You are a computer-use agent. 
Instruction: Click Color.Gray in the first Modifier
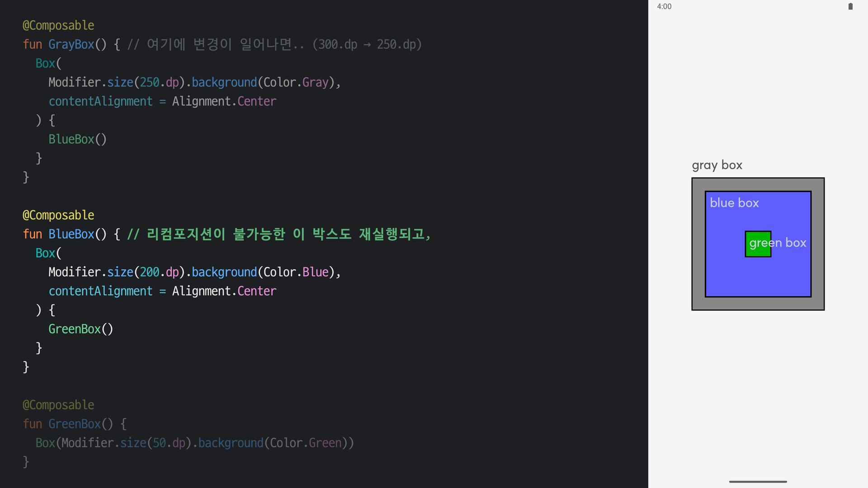click(x=296, y=82)
